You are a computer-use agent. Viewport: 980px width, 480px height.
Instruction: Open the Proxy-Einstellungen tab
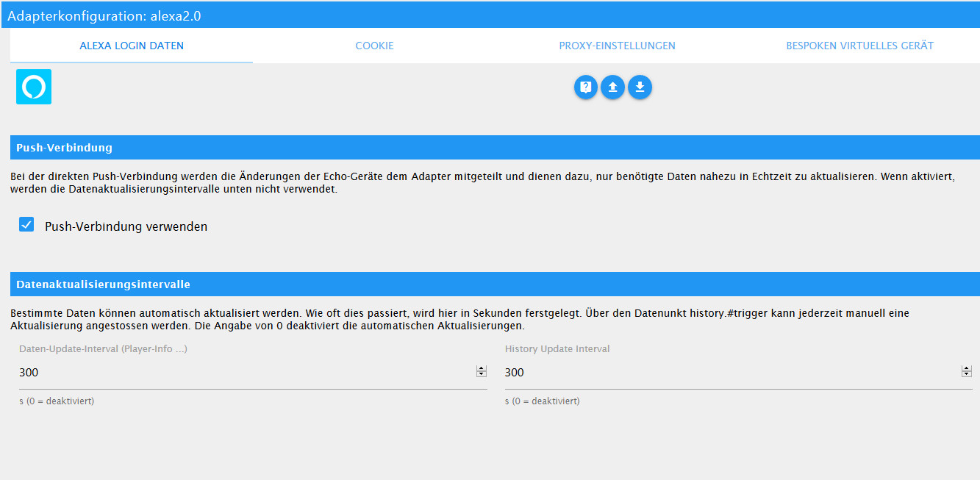click(617, 46)
